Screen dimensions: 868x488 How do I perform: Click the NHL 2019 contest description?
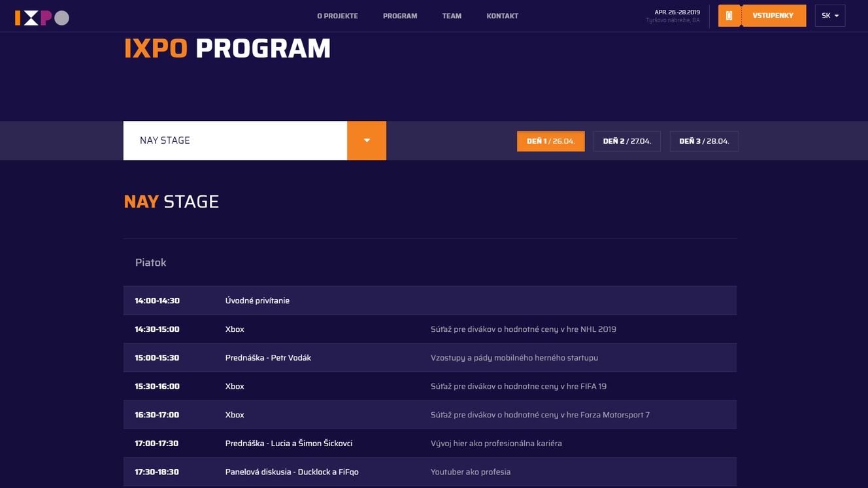[524, 329]
